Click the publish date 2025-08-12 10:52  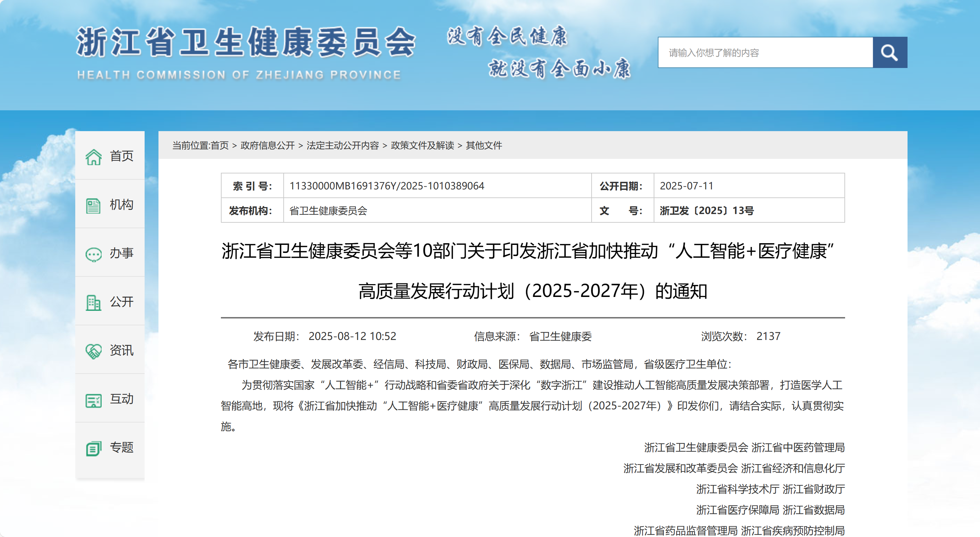pyautogui.click(x=352, y=336)
